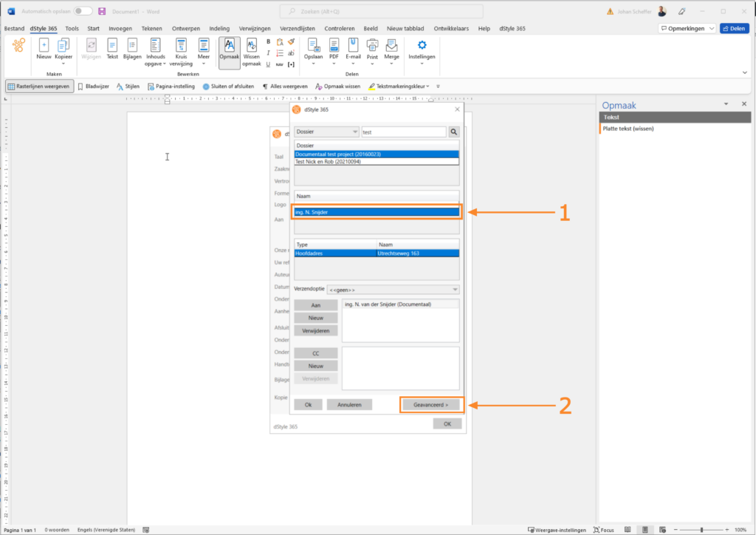Click zoom in plus button
The width and height of the screenshot is (756, 535).
(x=727, y=530)
